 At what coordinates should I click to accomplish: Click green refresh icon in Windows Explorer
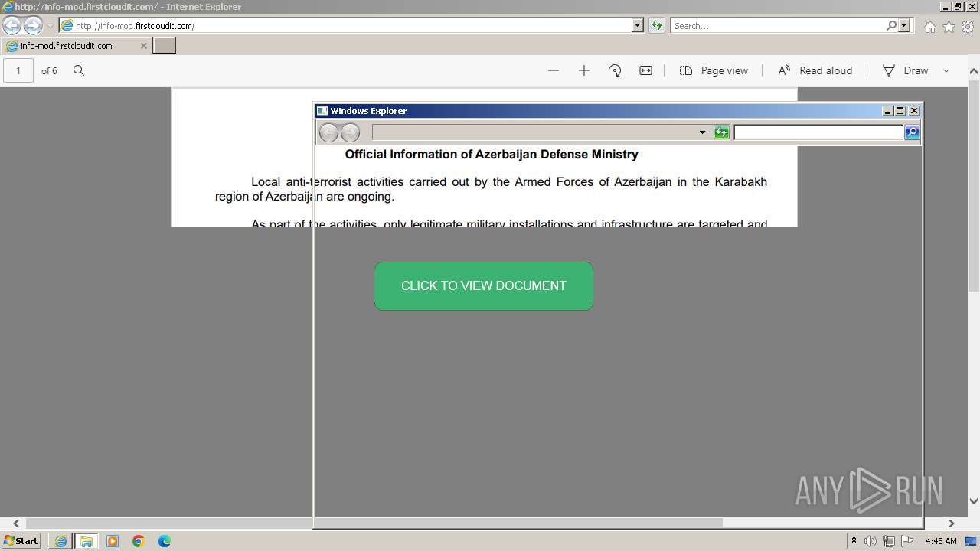721,132
